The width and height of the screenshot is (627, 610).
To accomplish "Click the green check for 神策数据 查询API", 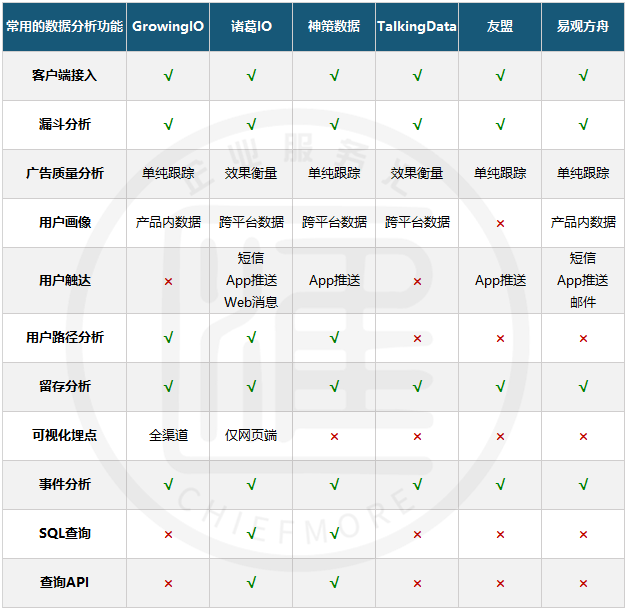I will point(334,582).
